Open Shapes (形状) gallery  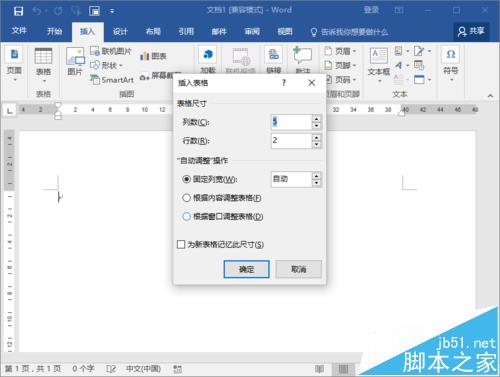[x=106, y=65]
